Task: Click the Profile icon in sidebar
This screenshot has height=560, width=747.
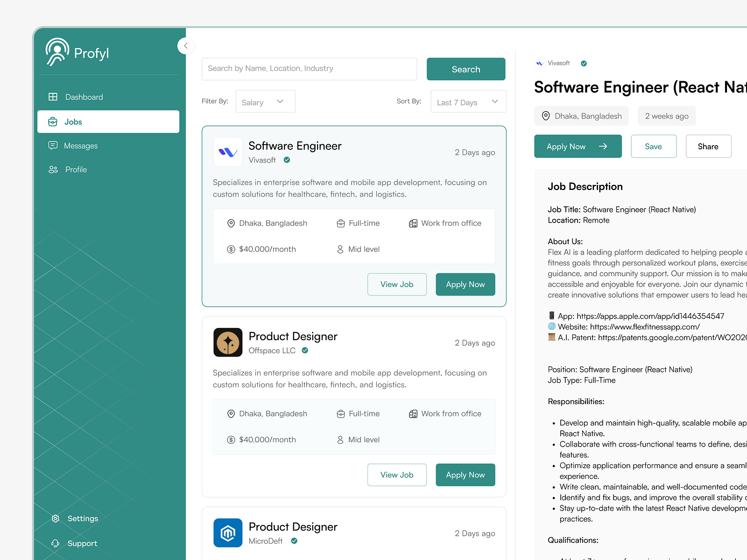Action: tap(53, 169)
